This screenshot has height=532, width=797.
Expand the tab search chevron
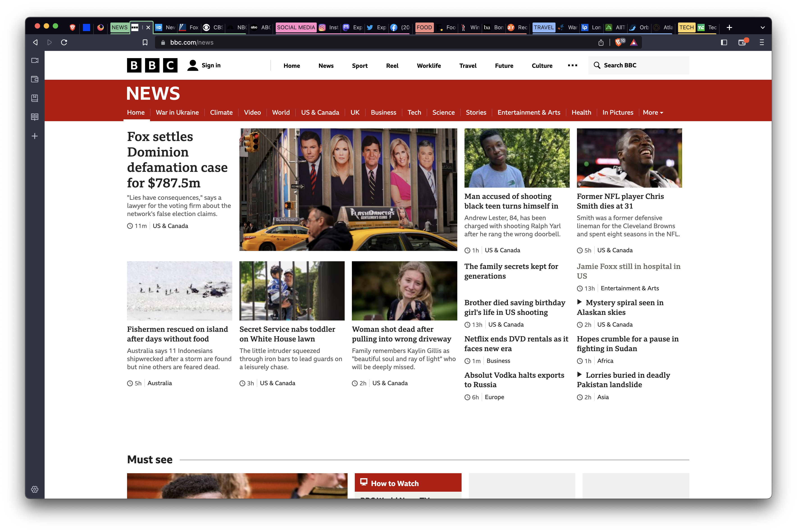click(x=762, y=27)
